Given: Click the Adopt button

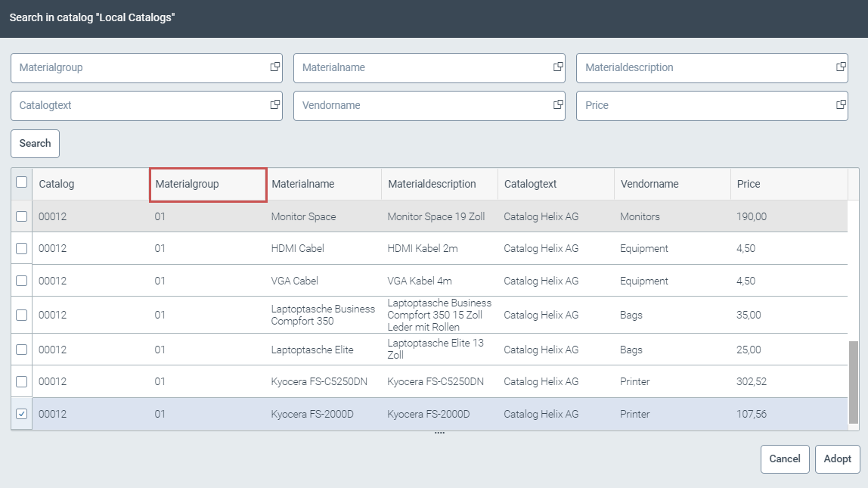Looking at the screenshot, I should click(837, 458).
